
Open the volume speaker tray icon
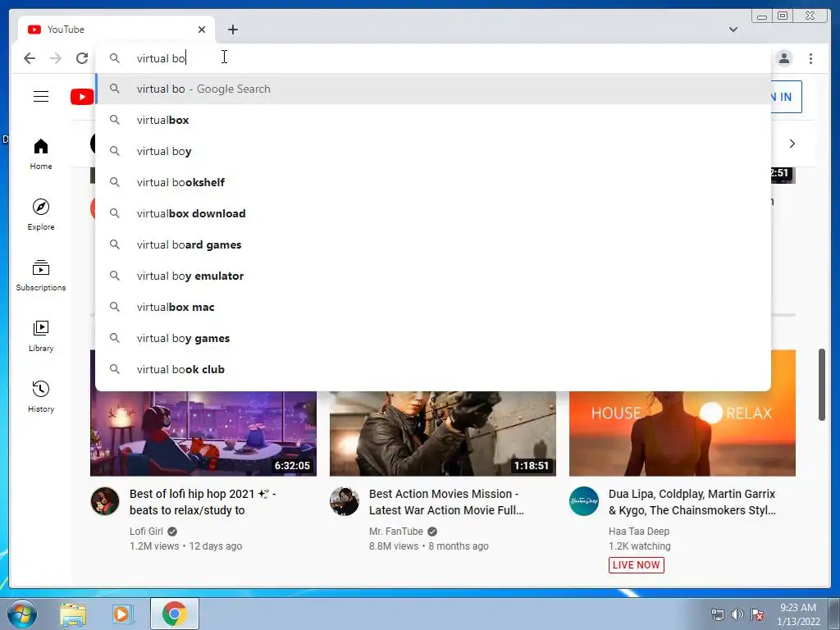737,614
